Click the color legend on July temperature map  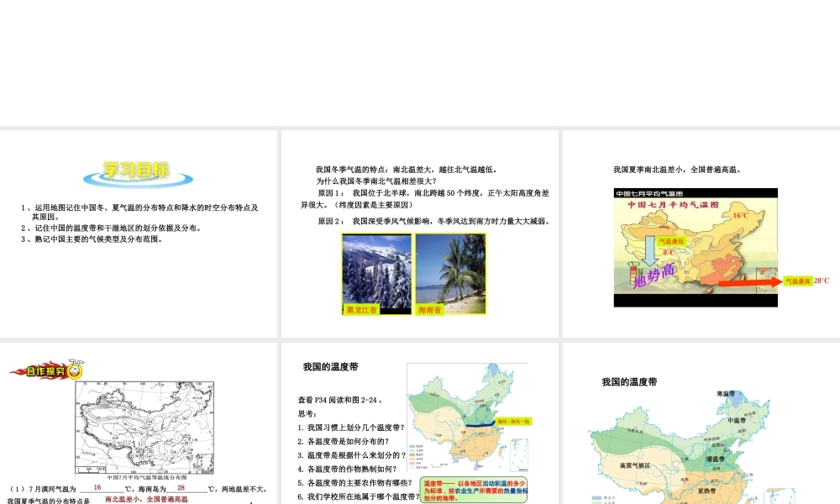634,274
